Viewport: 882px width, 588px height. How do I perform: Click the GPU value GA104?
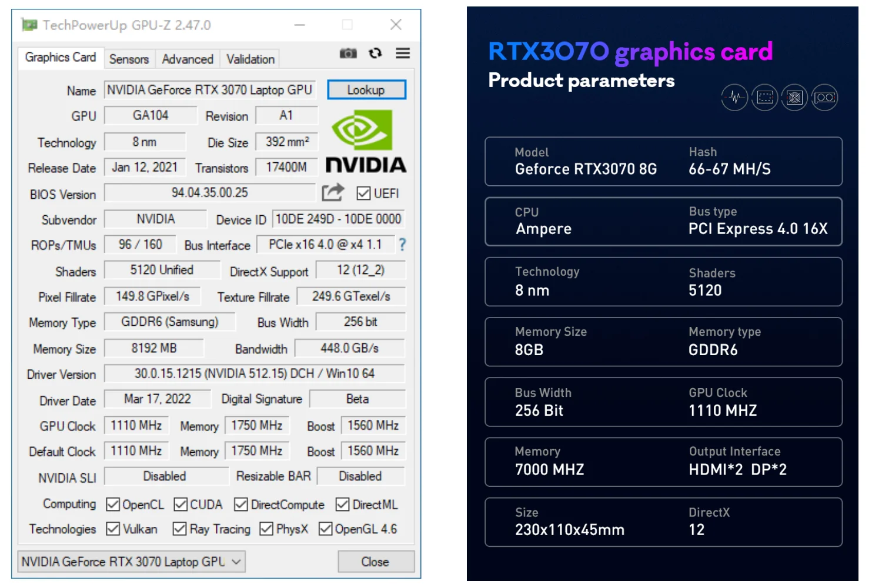[151, 115]
